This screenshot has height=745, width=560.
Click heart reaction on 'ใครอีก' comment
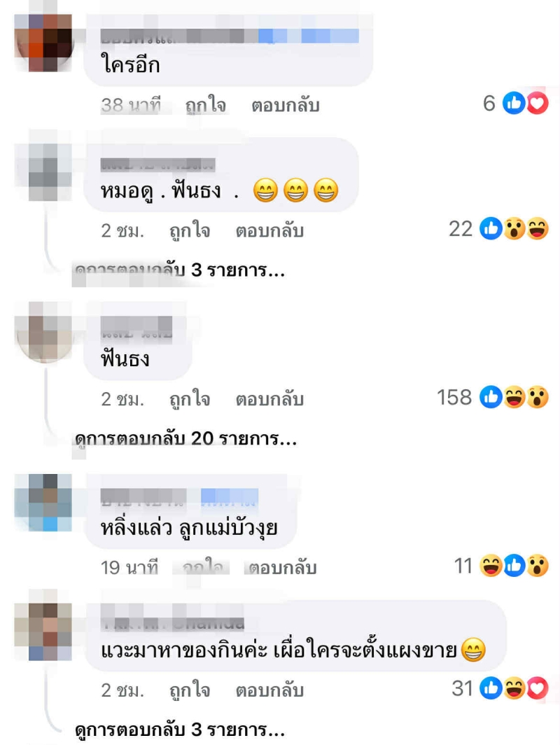pos(538,103)
